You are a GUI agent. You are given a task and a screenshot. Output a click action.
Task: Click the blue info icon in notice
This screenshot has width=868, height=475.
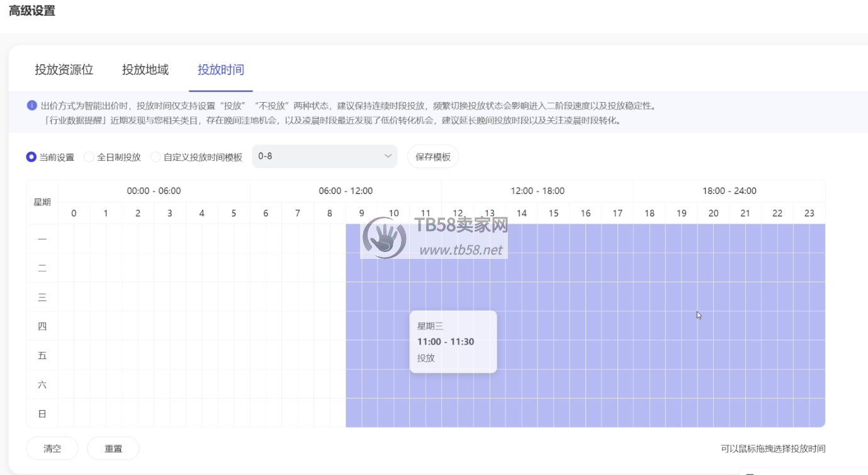click(x=32, y=105)
